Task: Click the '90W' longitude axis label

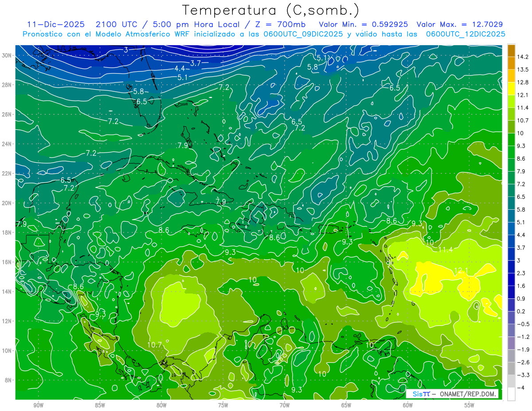Action: [x=38, y=405]
